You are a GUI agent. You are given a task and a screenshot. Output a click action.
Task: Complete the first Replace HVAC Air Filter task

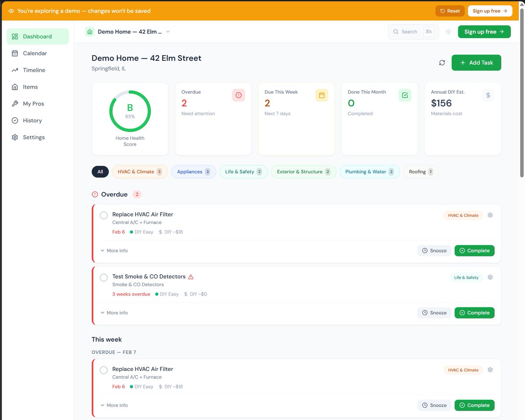[474, 251]
